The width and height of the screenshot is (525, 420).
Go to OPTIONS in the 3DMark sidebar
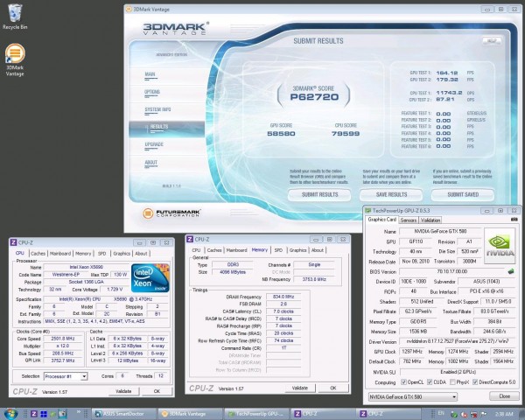coord(152,93)
